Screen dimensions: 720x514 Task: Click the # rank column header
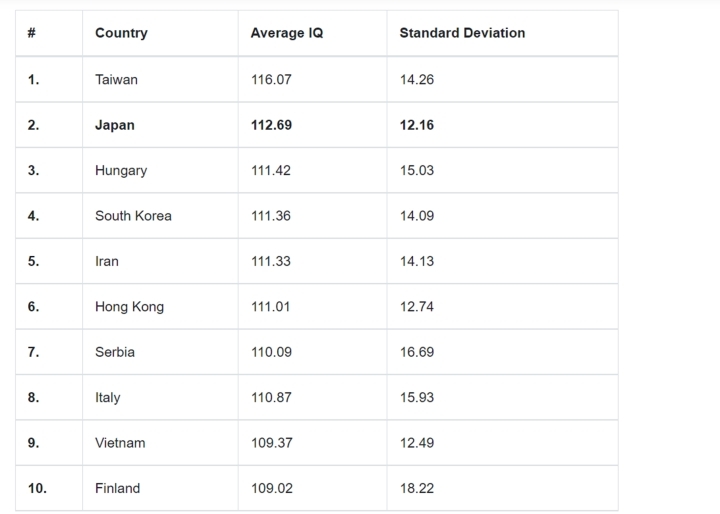click(32, 33)
